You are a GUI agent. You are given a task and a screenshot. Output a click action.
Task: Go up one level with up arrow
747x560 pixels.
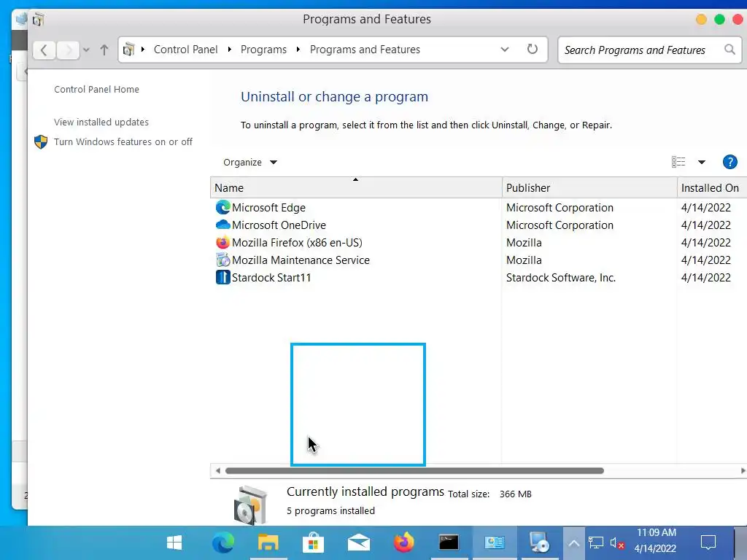(x=104, y=50)
